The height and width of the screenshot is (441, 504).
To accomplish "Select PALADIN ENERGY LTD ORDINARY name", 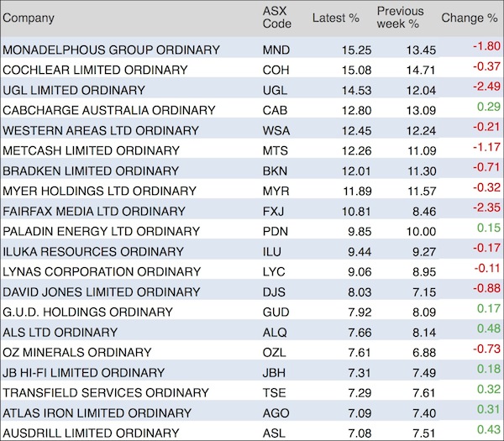I will pos(102,231).
